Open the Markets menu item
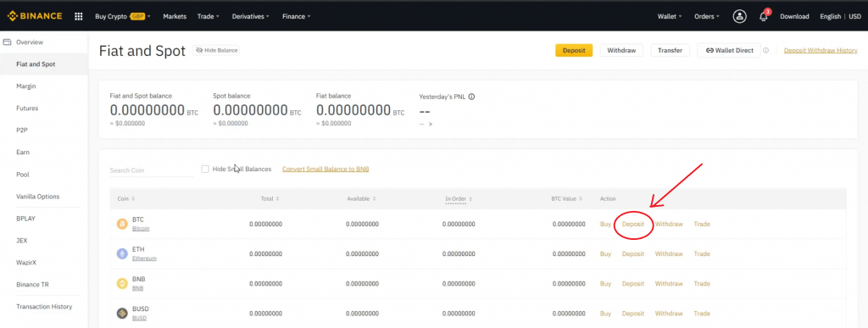The width and height of the screenshot is (868, 328). 175,17
